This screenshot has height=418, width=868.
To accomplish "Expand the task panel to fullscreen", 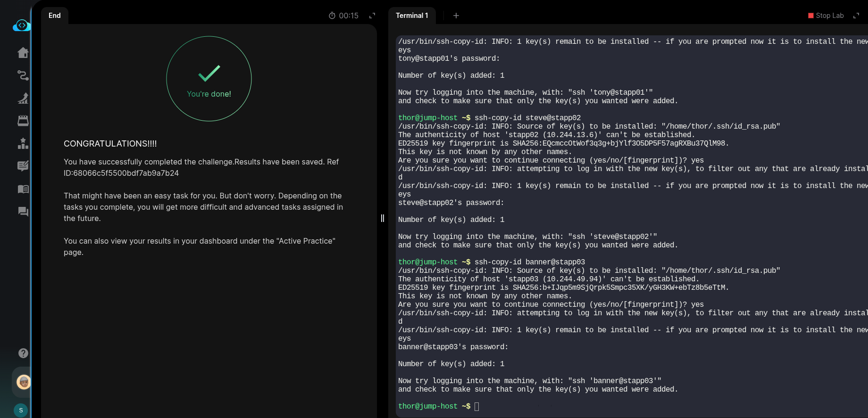I will pyautogui.click(x=372, y=16).
